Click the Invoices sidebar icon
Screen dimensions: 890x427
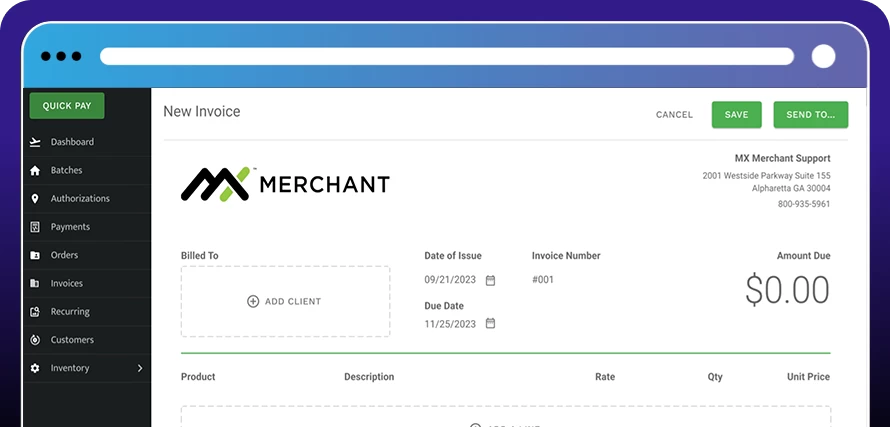pos(35,283)
